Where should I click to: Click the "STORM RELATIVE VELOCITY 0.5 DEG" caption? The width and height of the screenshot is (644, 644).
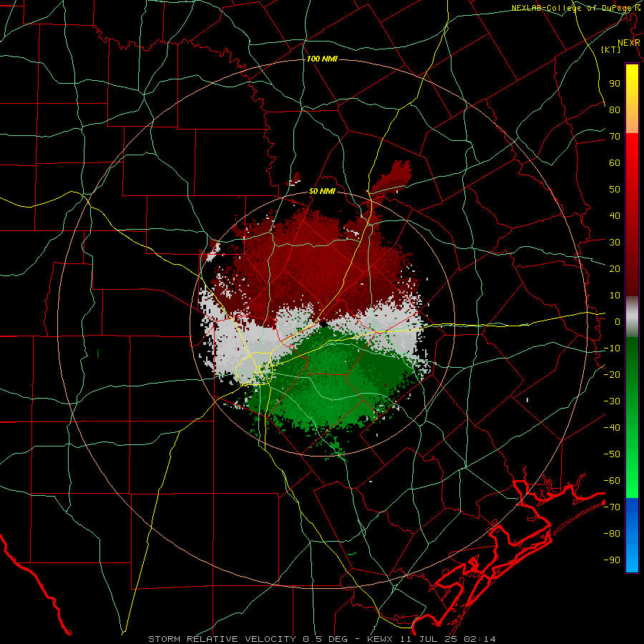click(x=248, y=639)
